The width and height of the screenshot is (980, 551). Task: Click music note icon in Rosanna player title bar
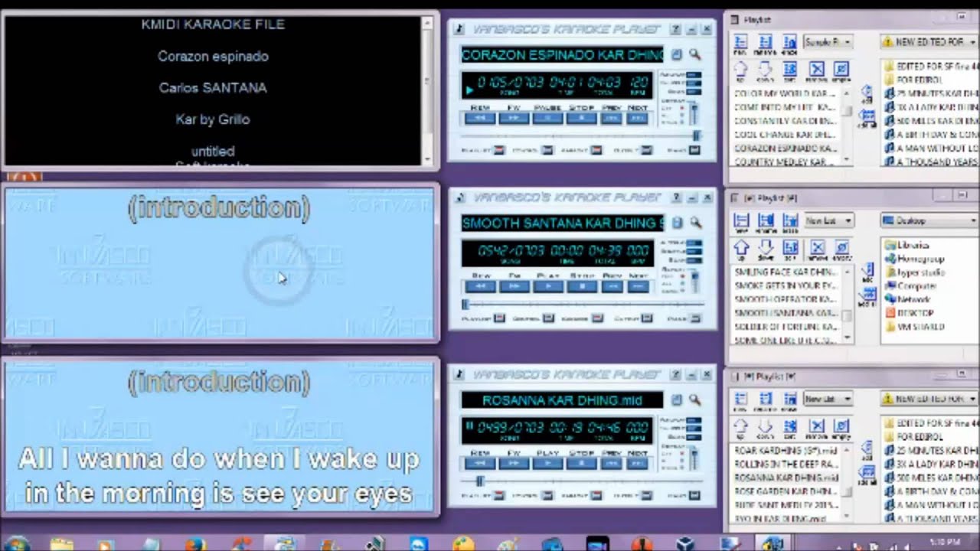click(459, 374)
